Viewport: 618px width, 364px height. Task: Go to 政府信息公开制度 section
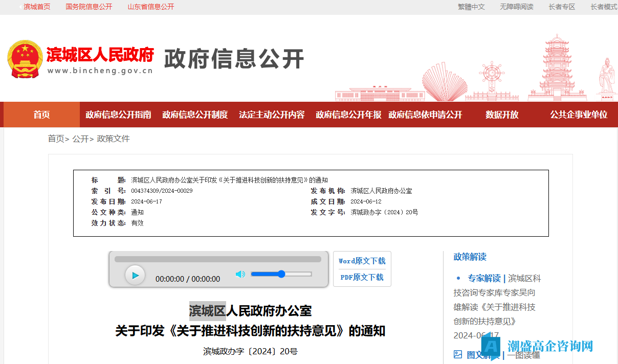coord(195,115)
